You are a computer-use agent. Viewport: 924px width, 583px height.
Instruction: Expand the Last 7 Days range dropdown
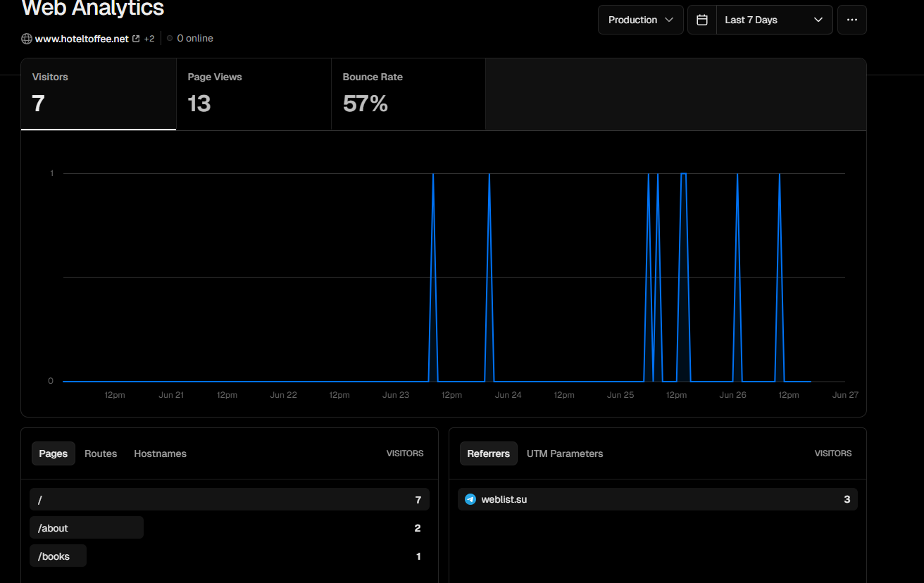[x=774, y=20]
